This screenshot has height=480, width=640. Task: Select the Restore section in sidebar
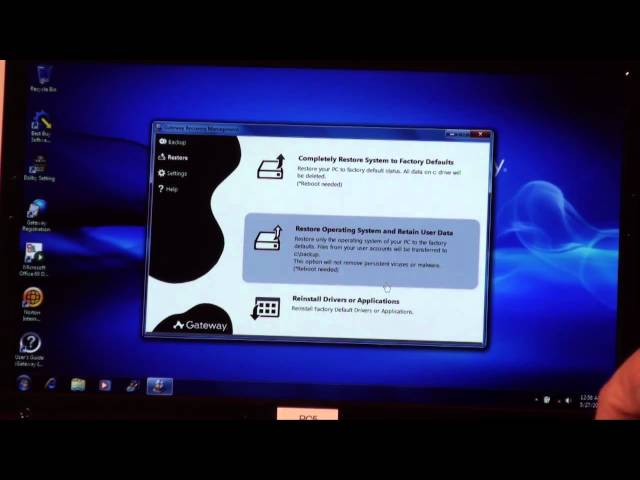(173, 157)
